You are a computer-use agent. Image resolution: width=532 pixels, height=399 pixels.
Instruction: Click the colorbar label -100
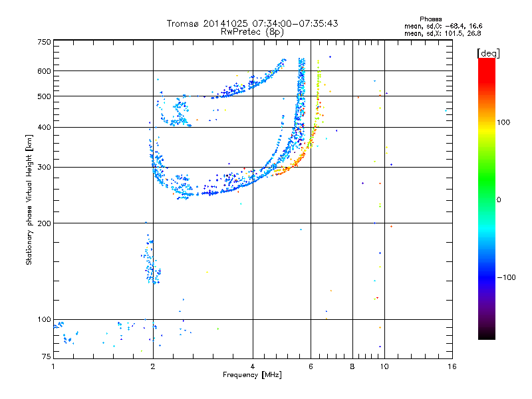[506, 277]
